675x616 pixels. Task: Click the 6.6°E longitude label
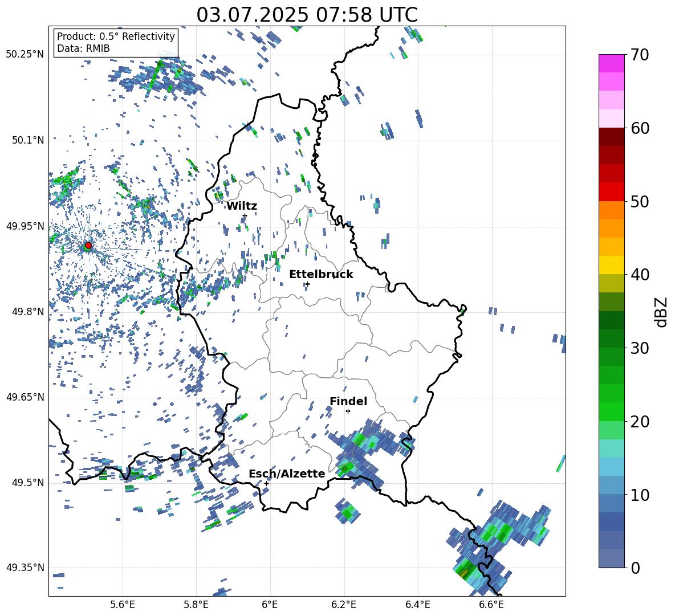(x=491, y=605)
